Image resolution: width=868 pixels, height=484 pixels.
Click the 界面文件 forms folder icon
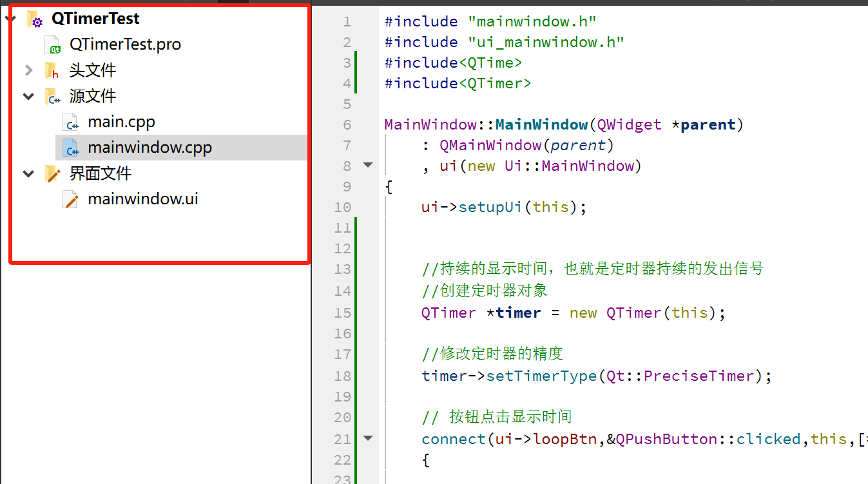pyautogui.click(x=52, y=173)
